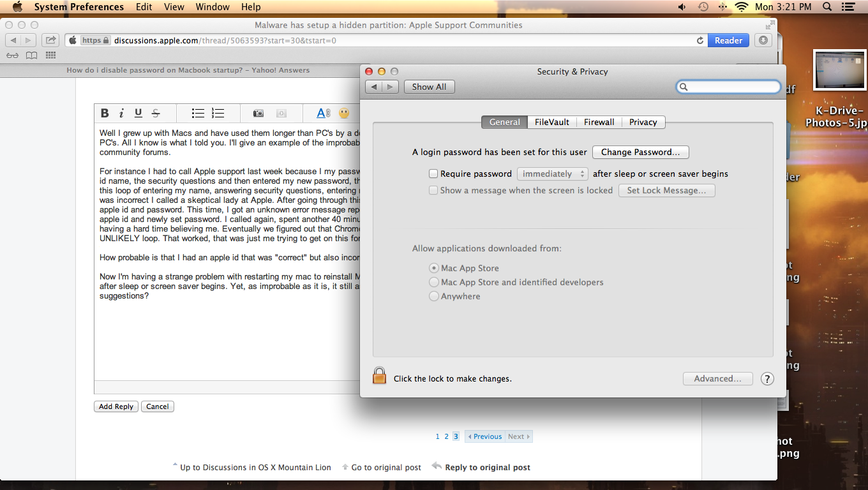Open Safari downloads button
This screenshot has height=490, width=868.
[x=763, y=40]
